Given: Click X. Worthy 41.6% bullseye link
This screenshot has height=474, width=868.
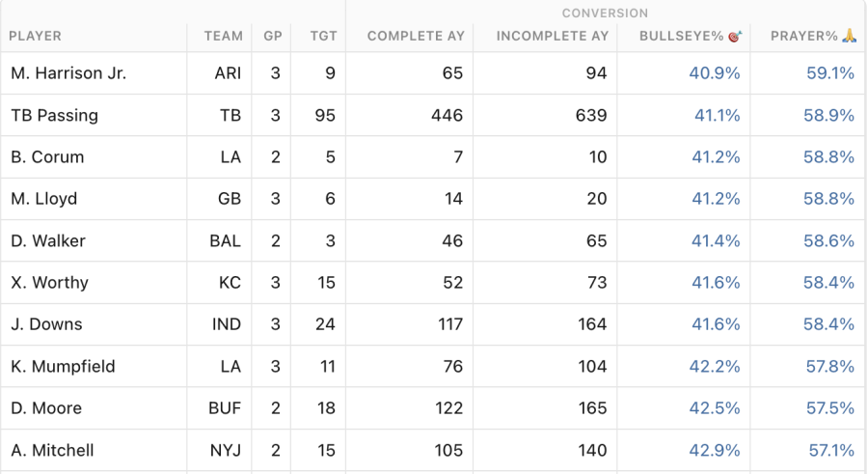Looking at the screenshot, I should click(x=716, y=283).
